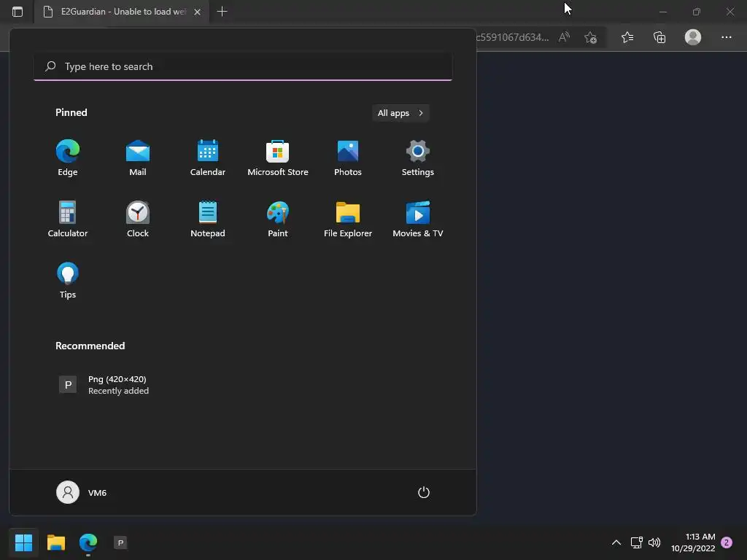Open Edge Collections

click(659, 37)
